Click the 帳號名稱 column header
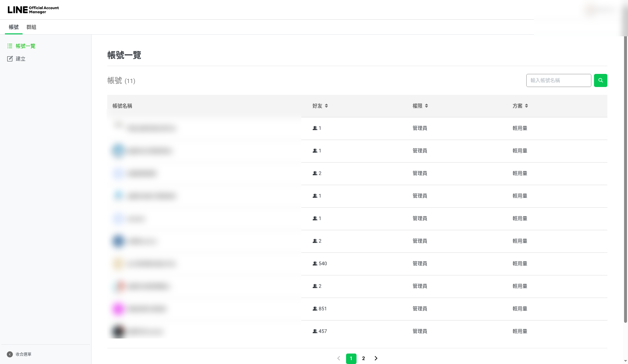The image size is (628, 364). click(122, 106)
